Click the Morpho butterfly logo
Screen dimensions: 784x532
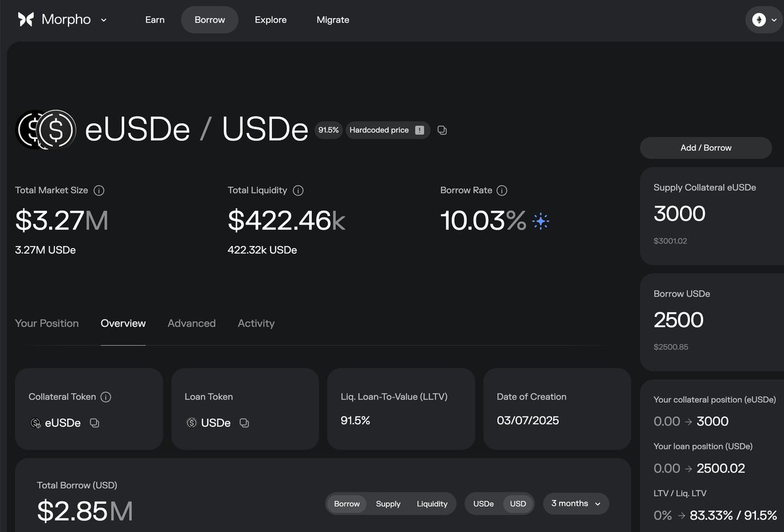pos(25,20)
